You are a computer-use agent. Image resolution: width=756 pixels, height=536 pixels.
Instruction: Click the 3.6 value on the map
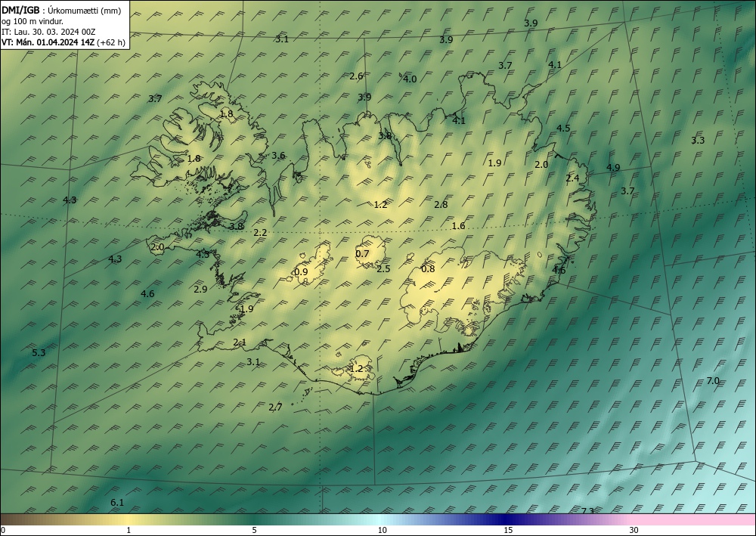[x=278, y=156]
